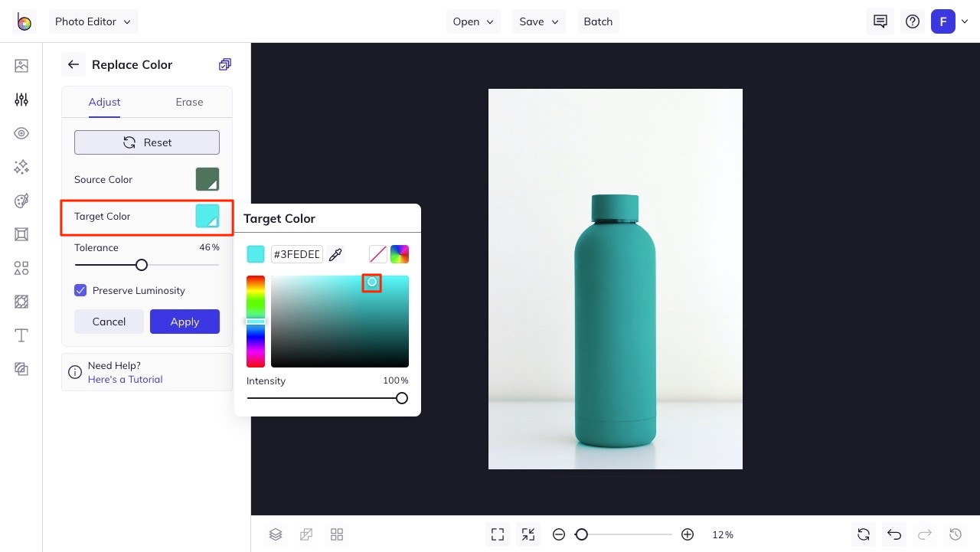The width and height of the screenshot is (980, 552).
Task: Click the F account avatar
Action: [x=943, y=21]
